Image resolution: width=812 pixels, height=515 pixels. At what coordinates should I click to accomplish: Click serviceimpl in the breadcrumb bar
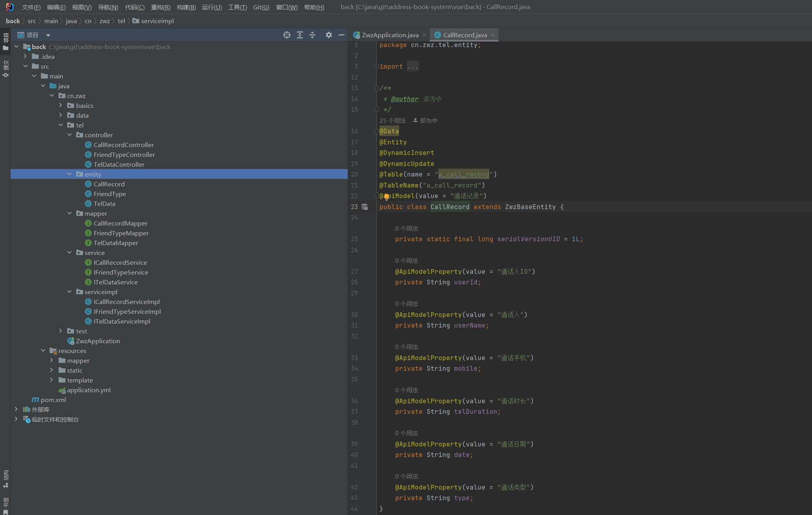coord(157,21)
